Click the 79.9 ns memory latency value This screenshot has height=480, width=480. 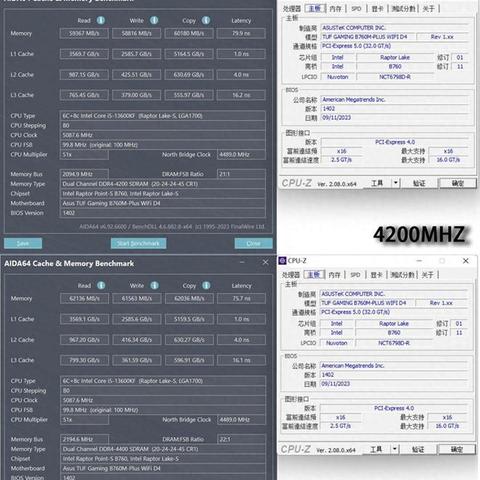(241, 33)
